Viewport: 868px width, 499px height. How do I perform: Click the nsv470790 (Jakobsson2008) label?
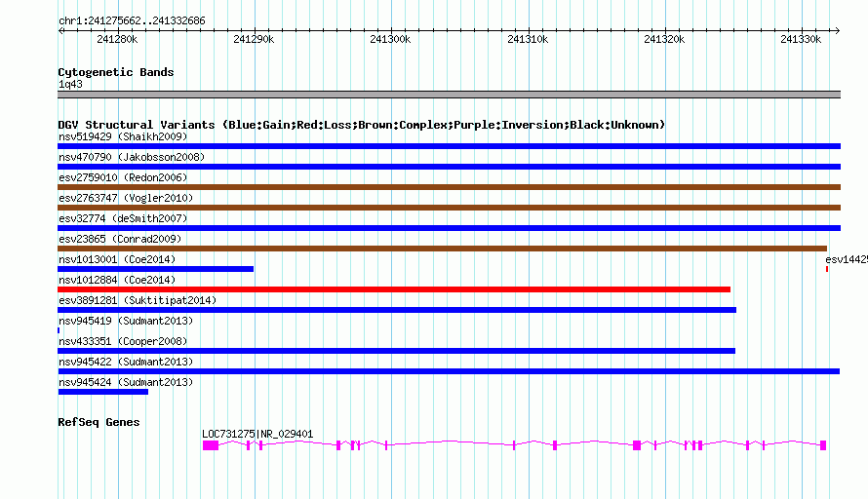click(132, 157)
